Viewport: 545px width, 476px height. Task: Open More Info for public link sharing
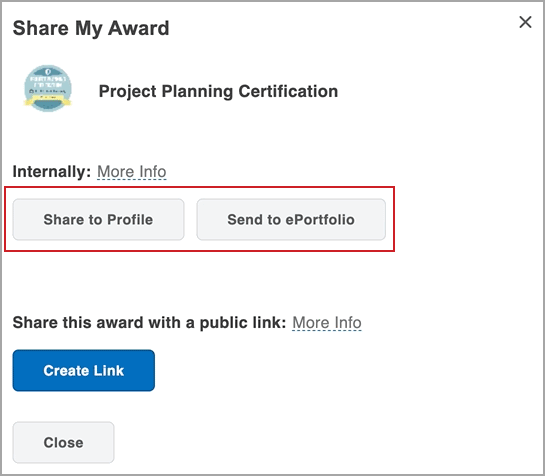[x=327, y=323]
